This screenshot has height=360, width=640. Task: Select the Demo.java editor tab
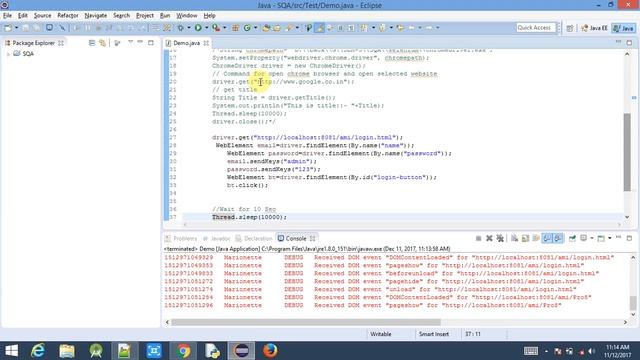186,43
